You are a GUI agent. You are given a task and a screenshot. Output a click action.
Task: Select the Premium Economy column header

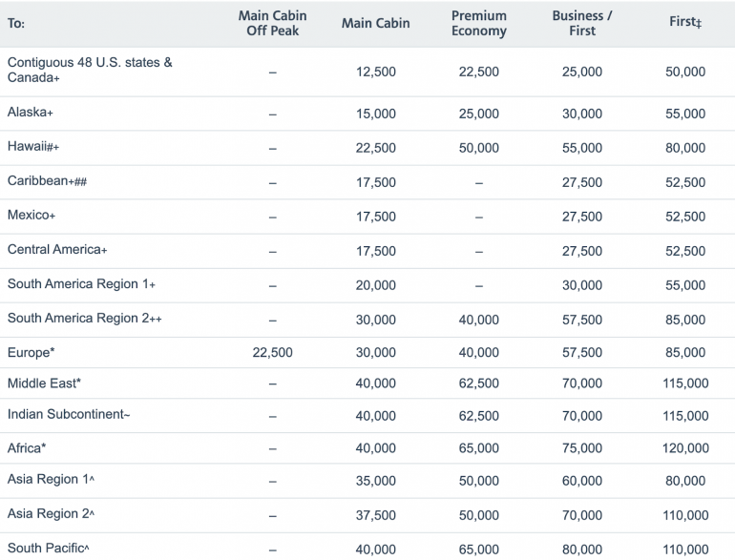[x=478, y=23]
